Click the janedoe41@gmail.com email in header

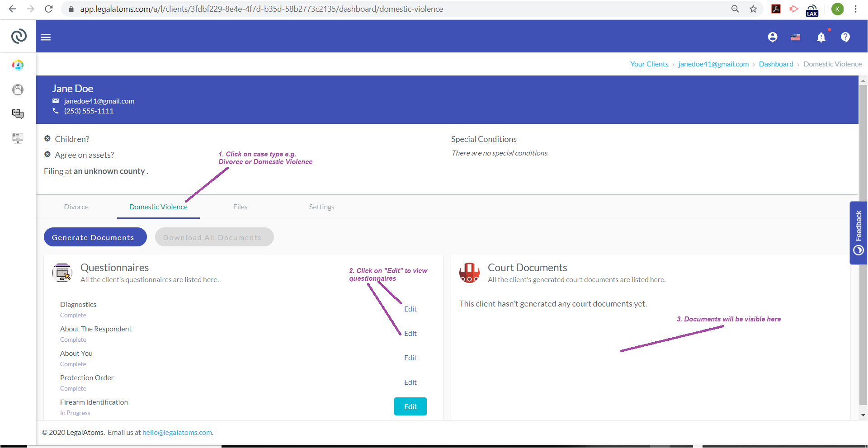tap(99, 101)
